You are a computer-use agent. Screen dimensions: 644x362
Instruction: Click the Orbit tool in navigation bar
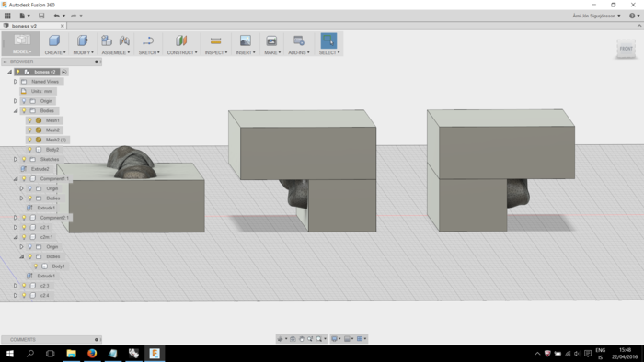(280, 339)
